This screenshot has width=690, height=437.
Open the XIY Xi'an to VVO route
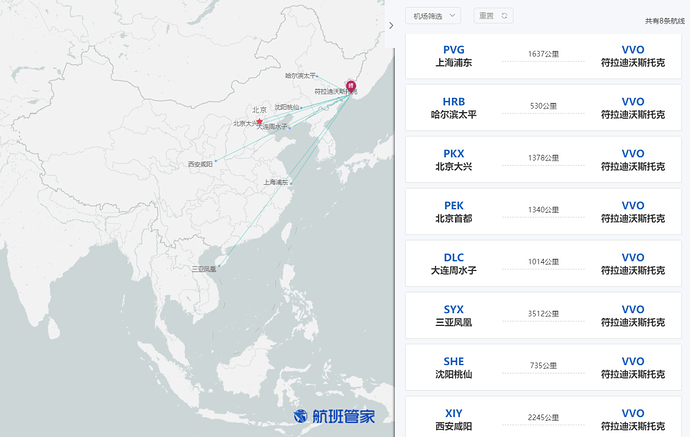(543, 418)
